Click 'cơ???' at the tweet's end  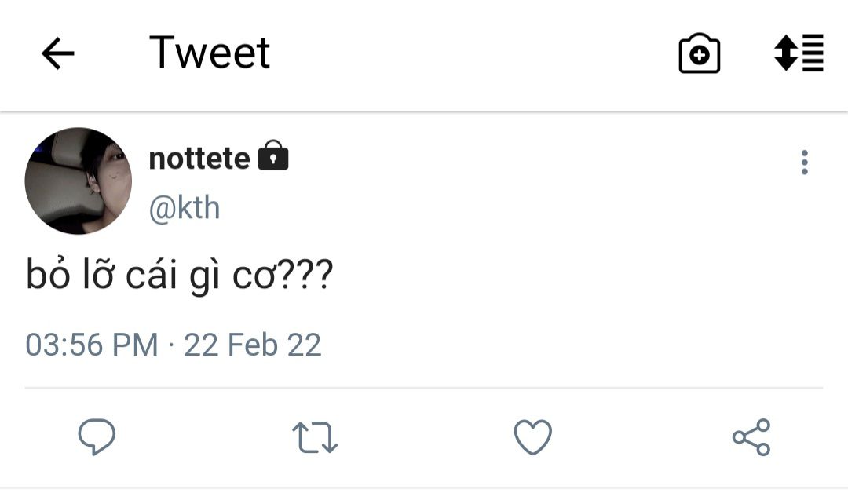coord(283,275)
